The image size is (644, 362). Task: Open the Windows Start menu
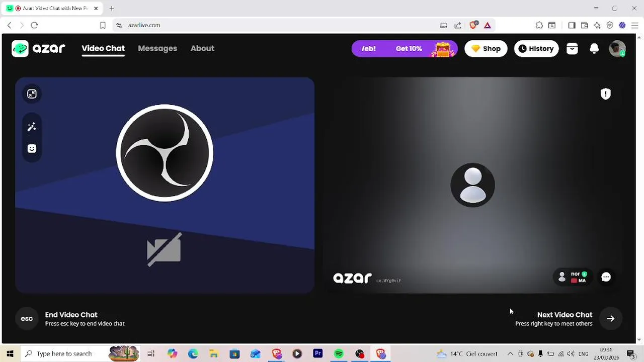tap(10, 353)
